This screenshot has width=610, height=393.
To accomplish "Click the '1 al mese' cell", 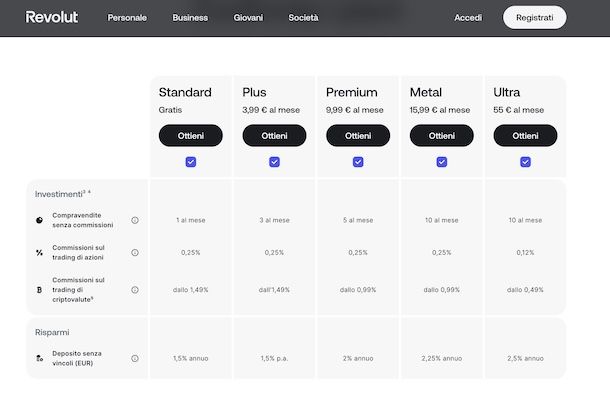I will (x=191, y=220).
